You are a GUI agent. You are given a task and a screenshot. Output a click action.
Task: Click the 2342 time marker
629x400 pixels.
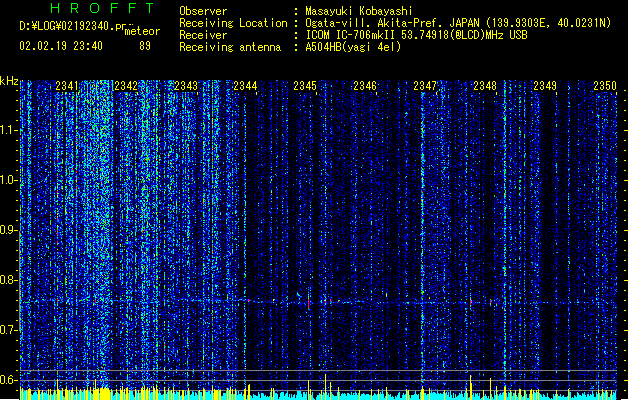click(126, 86)
